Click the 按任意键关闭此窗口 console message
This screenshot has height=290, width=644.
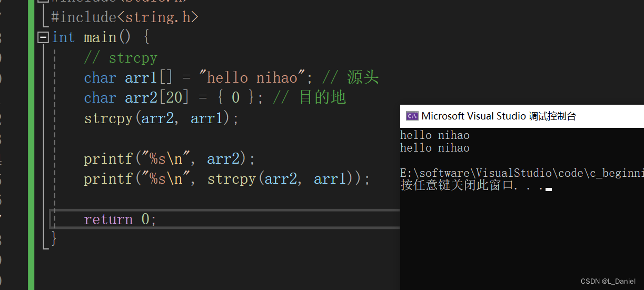pyautogui.click(x=472, y=186)
